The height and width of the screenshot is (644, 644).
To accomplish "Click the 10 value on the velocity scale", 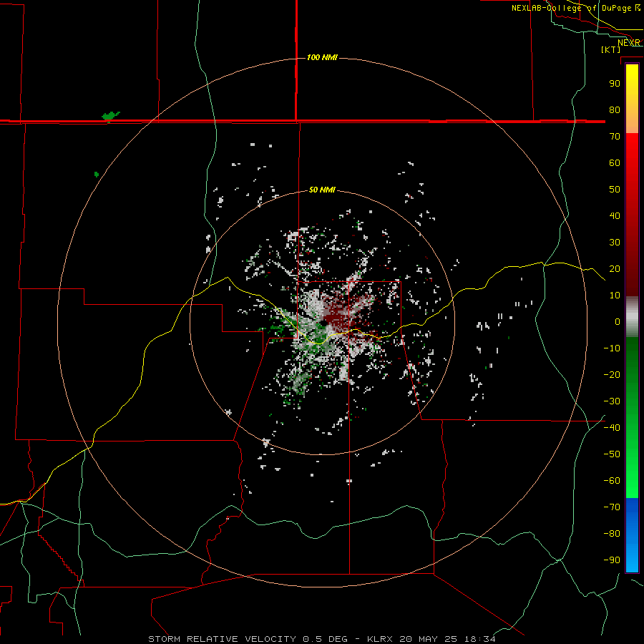I will (615, 296).
